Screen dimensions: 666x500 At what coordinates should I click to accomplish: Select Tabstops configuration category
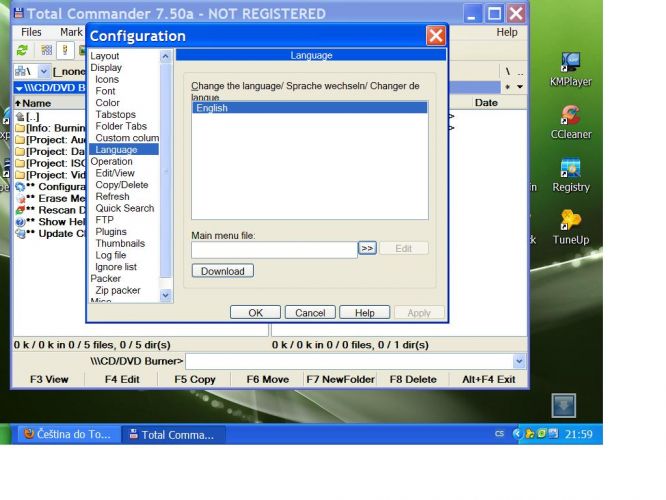click(x=116, y=115)
